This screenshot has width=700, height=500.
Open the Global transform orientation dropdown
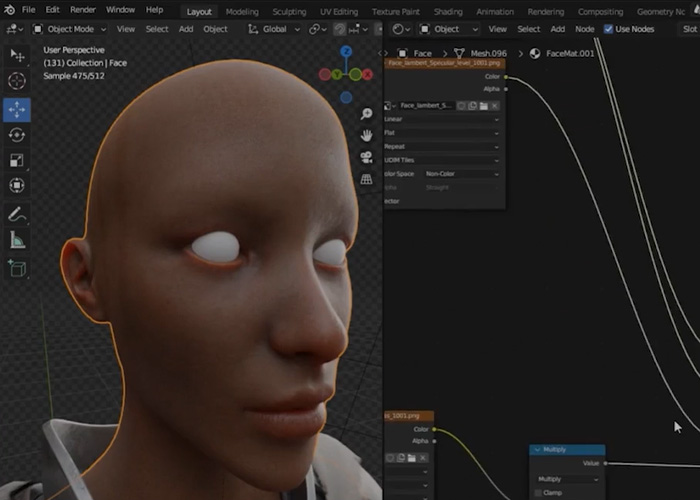pyautogui.click(x=276, y=29)
